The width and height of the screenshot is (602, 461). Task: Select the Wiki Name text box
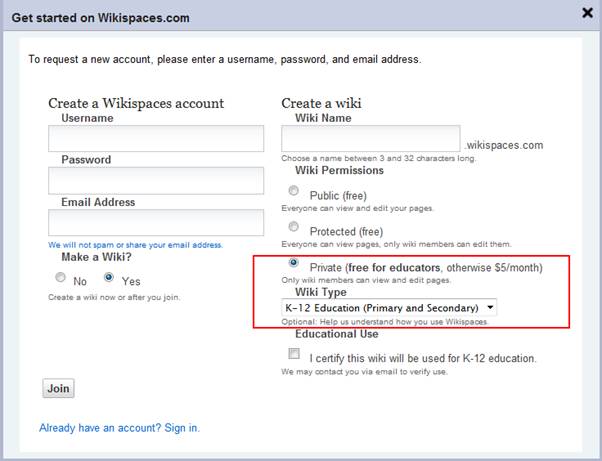[x=370, y=139]
